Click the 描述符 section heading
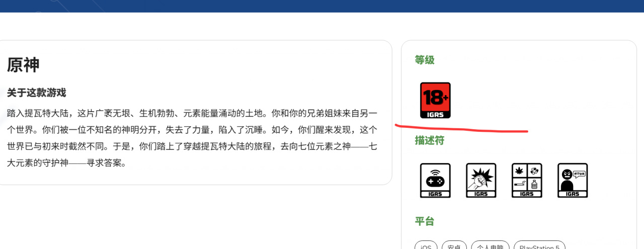The width and height of the screenshot is (644, 249). (x=430, y=140)
